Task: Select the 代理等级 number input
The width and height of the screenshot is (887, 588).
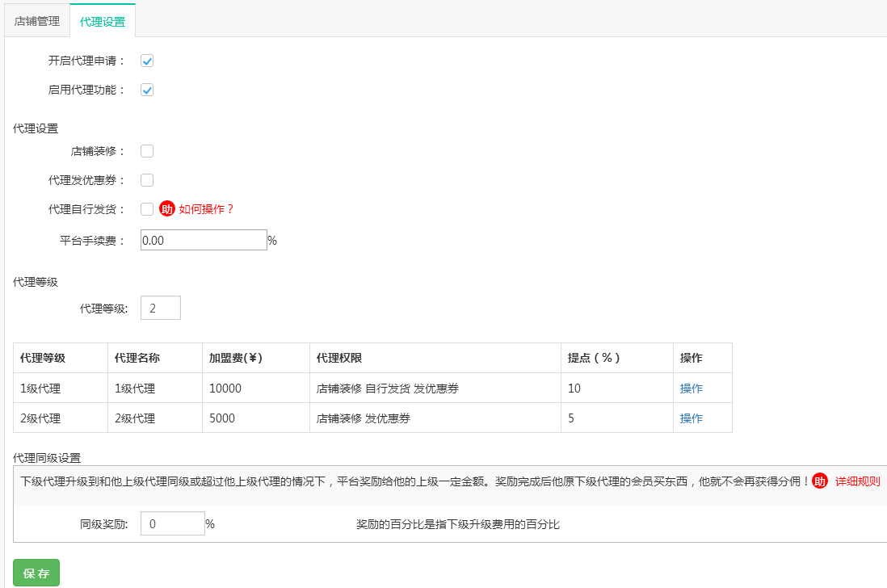Action: [160, 307]
